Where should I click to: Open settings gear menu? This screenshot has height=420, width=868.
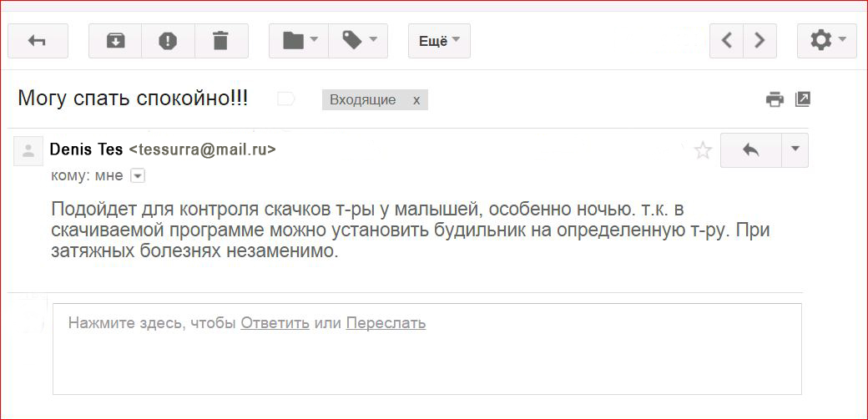826,41
